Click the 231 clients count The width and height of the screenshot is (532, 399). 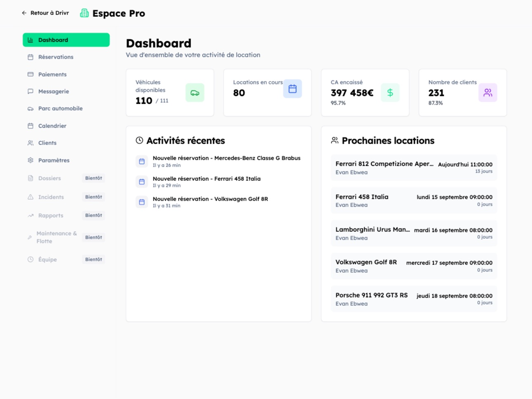point(436,93)
